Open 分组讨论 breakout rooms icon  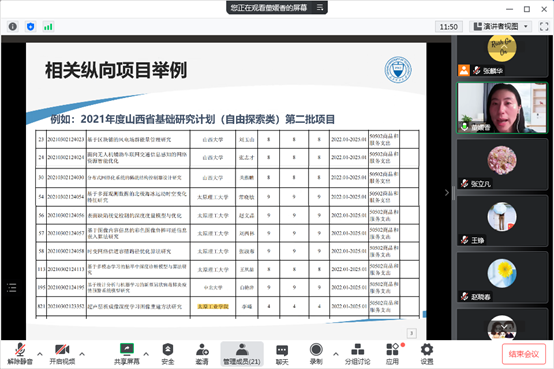coord(358,354)
